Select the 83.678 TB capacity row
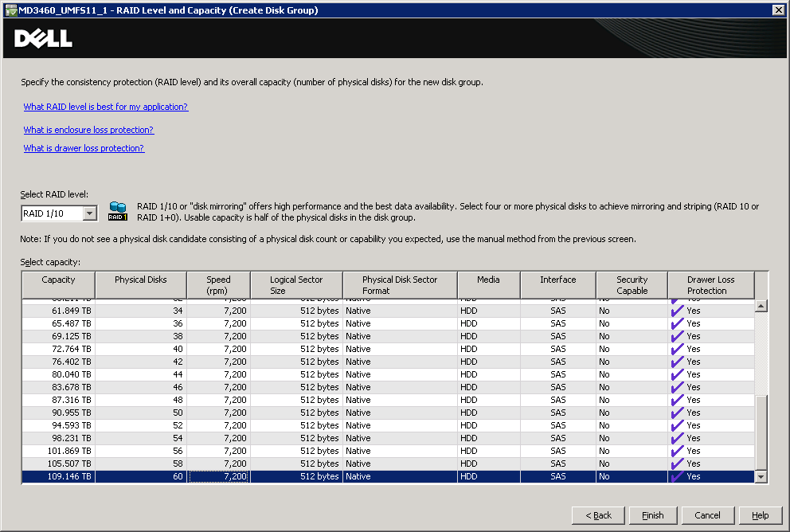Image resolution: width=790 pixels, height=532 pixels. pos(388,387)
